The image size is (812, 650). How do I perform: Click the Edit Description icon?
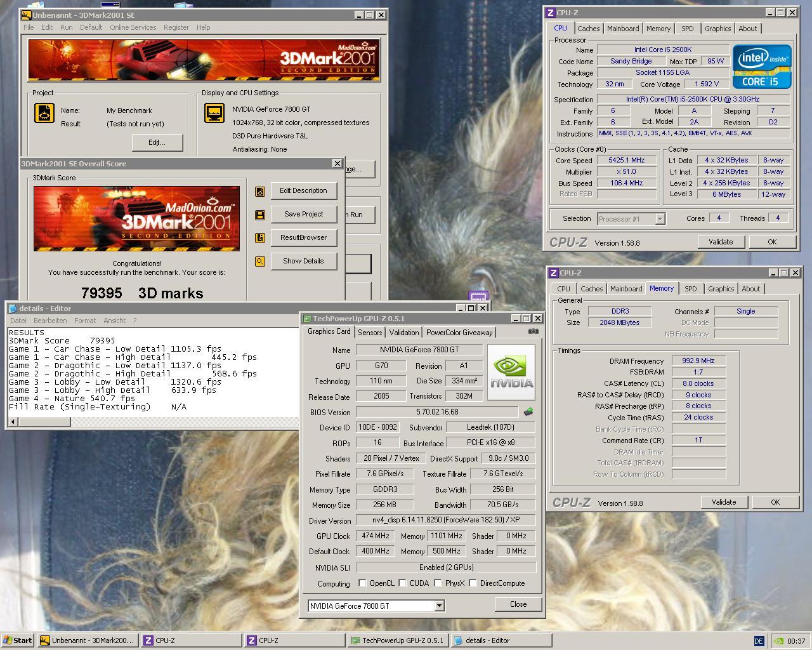(260, 191)
